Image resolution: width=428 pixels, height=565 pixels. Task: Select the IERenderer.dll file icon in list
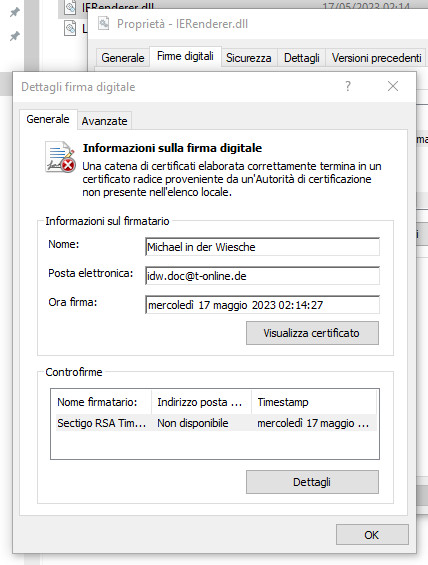click(x=70, y=7)
